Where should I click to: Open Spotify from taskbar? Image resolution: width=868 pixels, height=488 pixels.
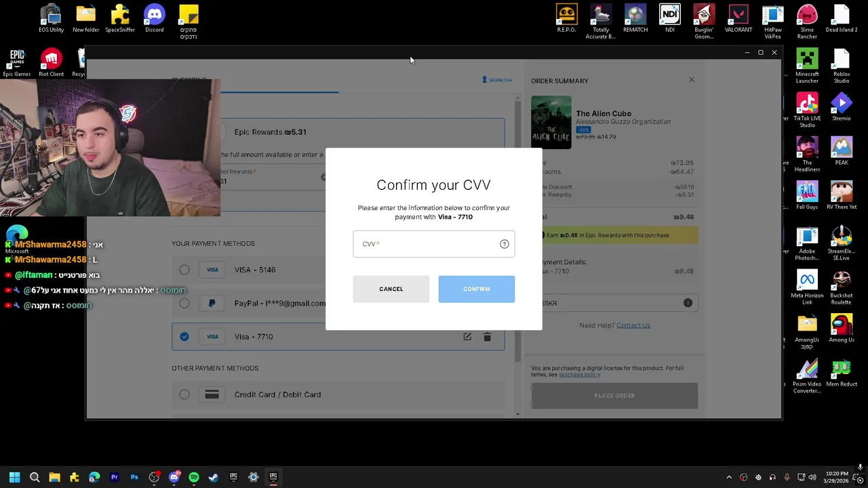click(x=194, y=477)
